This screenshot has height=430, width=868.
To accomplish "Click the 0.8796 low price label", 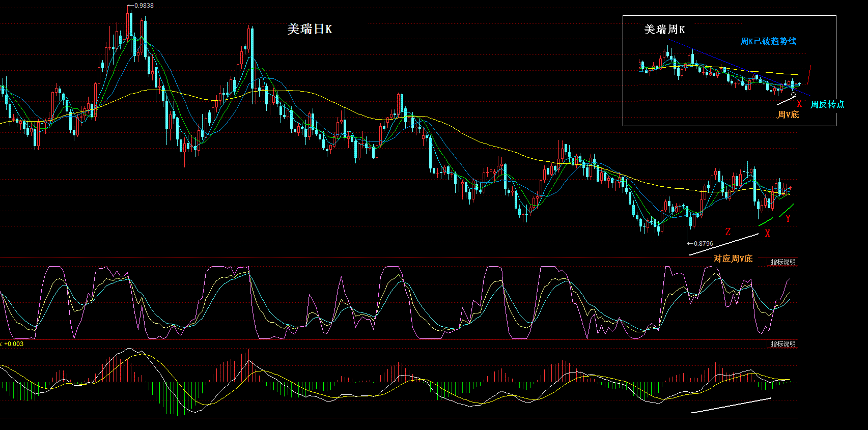I will (704, 244).
